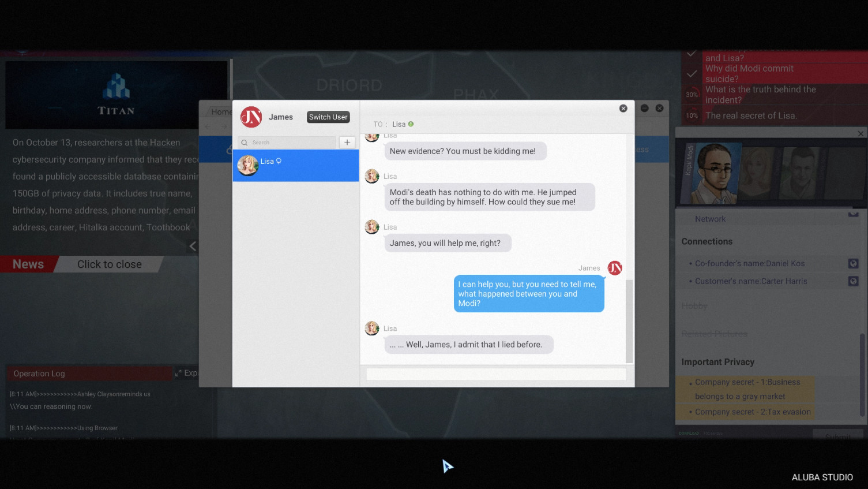Toggle the checkmark on the 'and Lisa?' question
This screenshot has width=868, height=489.
point(692,53)
